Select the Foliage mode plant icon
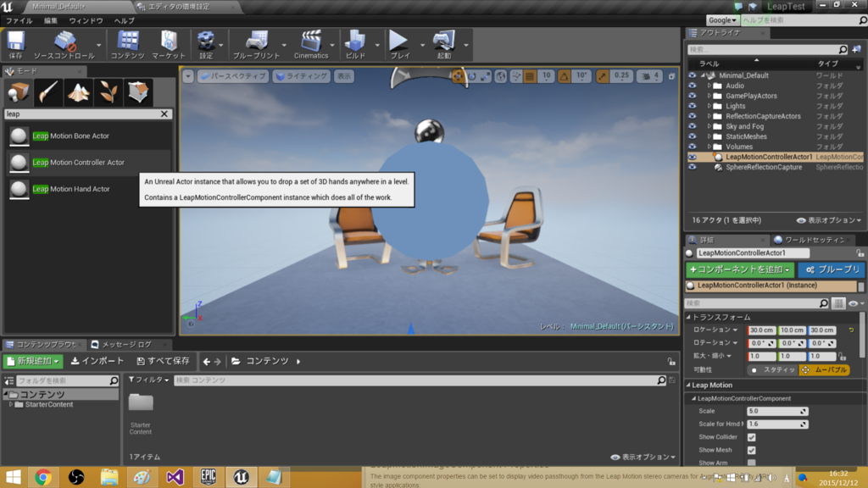This screenshot has width=868, height=488. coord(108,91)
